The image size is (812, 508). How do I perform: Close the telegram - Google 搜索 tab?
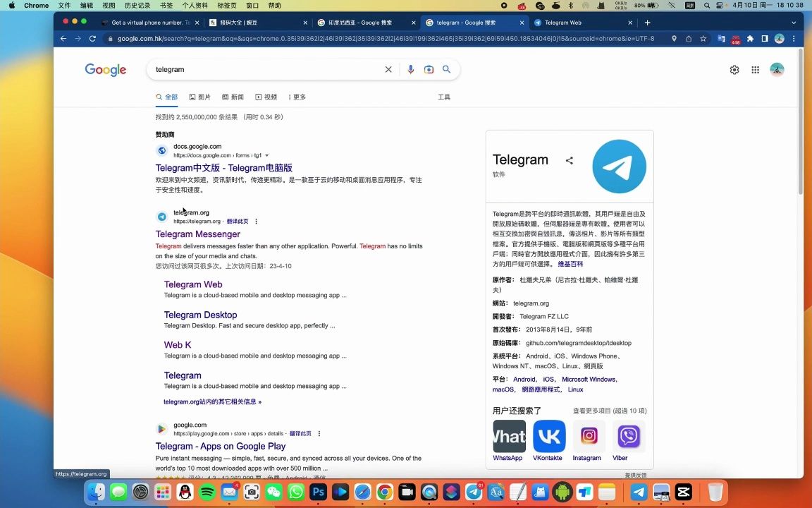[522, 23]
